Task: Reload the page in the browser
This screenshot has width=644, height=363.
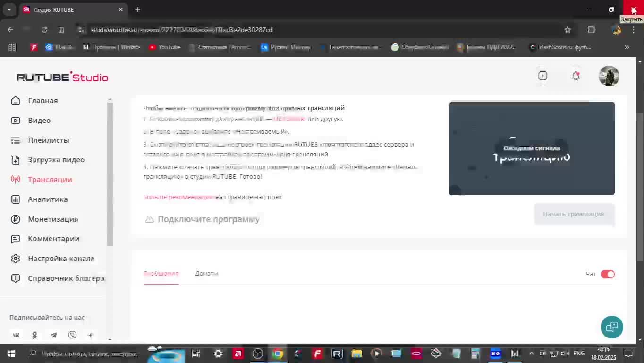Action: [x=44, y=30]
